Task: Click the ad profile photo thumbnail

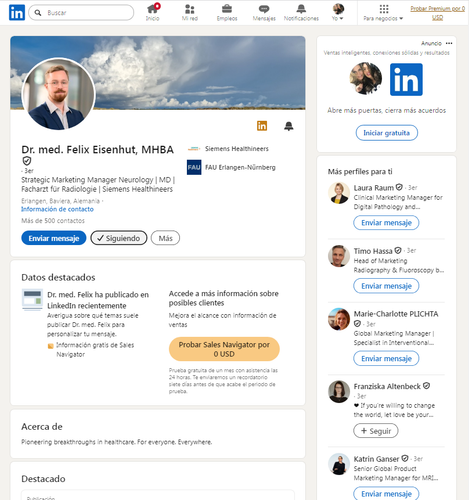Action: point(366,79)
